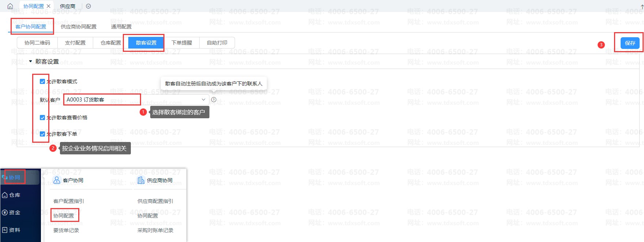The height and width of the screenshot is (242, 644).
Task: Click the home icon in tab bar
Action: 10,6
